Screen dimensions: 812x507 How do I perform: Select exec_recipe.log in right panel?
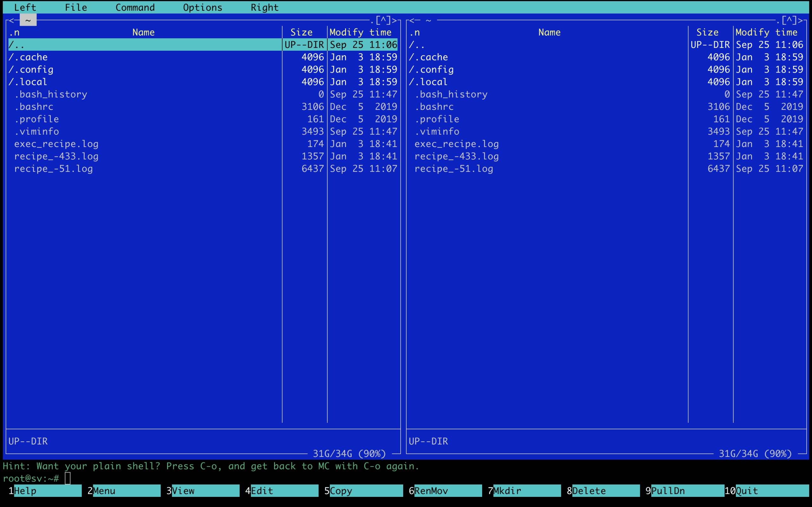point(456,144)
